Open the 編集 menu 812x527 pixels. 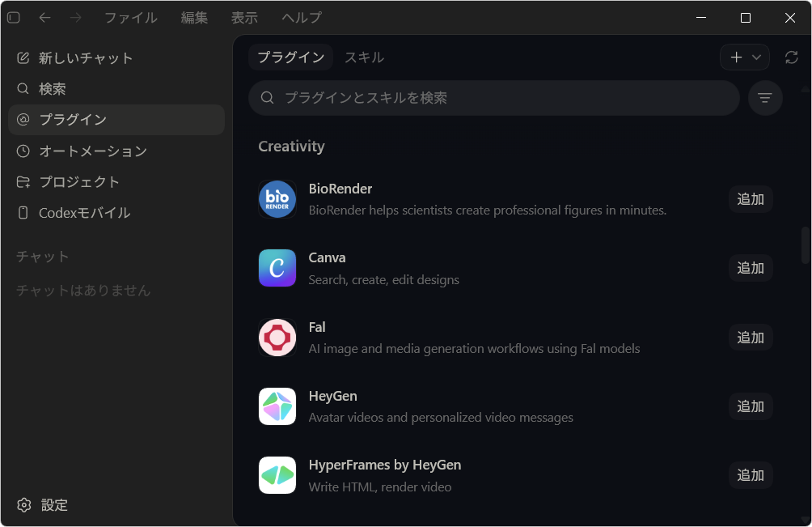pyautogui.click(x=194, y=18)
